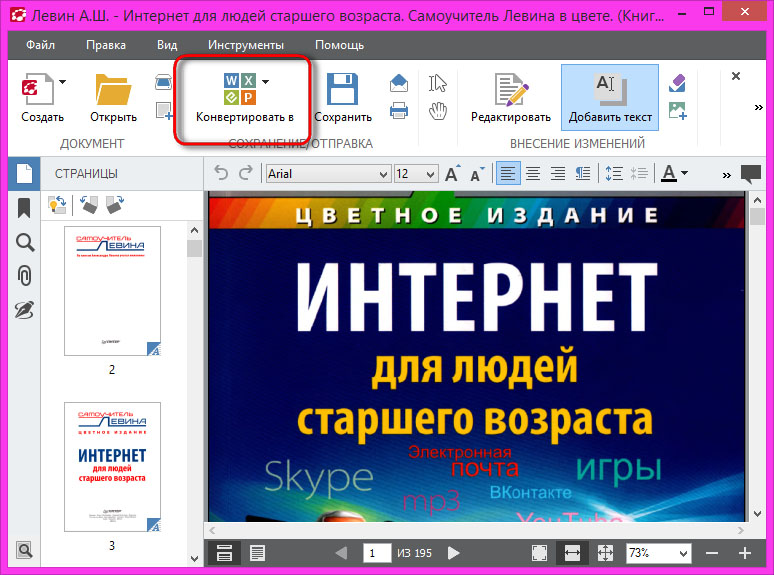
Task: Select page 3 thumbnail
Action: coord(112,467)
